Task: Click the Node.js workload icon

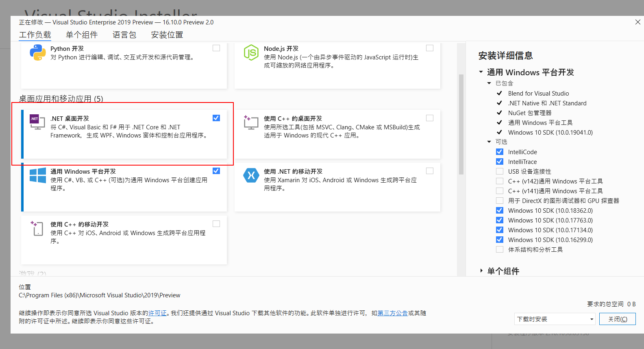Action: 251,52
